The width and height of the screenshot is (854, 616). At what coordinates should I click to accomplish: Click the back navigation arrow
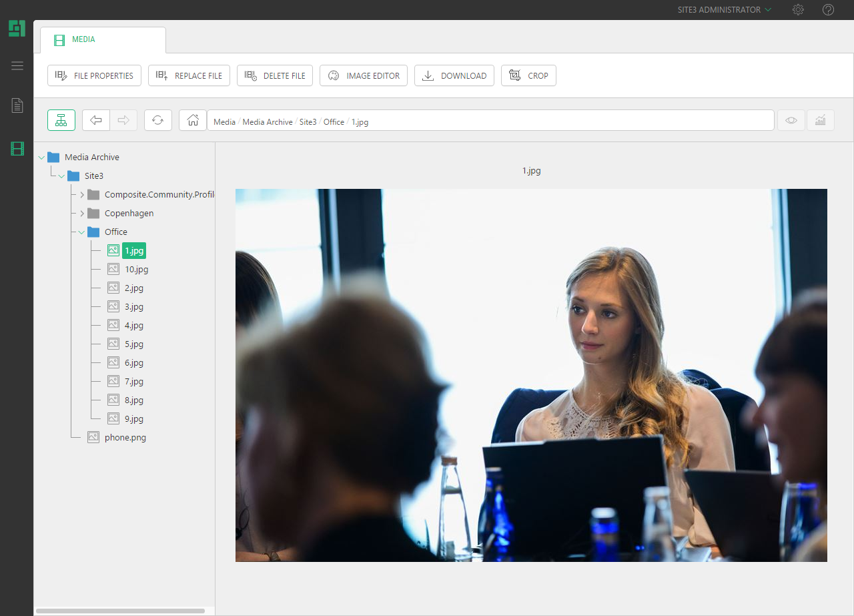pyautogui.click(x=96, y=120)
